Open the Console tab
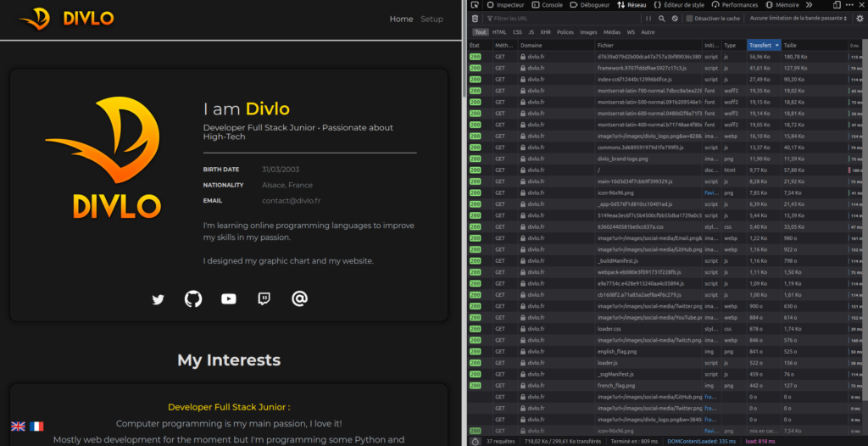868x446 pixels. [548, 5]
